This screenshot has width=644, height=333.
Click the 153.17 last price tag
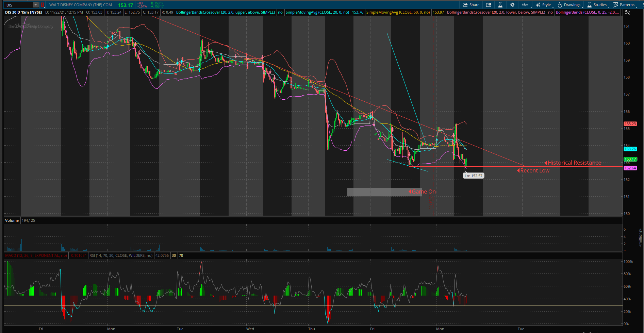pyautogui.click(x=630, y=159)
